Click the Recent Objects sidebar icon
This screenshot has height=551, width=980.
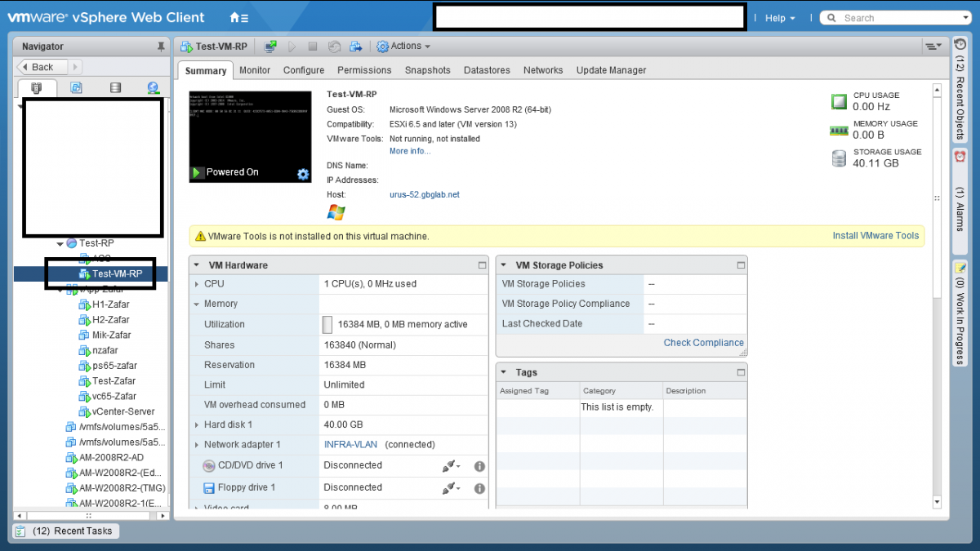pyautogui.click(x=960, y=44)
